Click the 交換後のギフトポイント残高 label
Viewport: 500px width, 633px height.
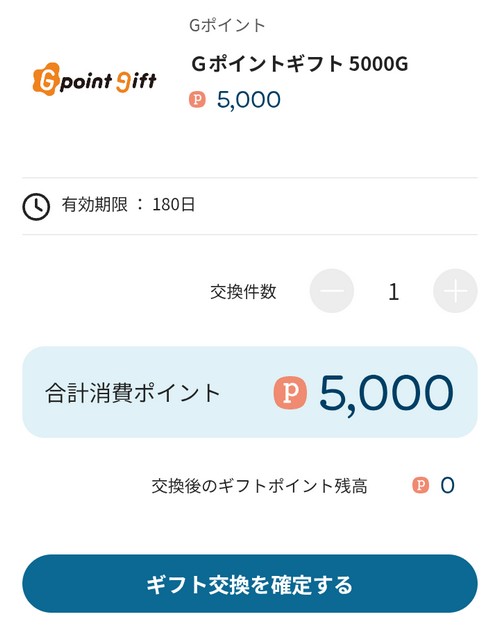coord(259,486)
